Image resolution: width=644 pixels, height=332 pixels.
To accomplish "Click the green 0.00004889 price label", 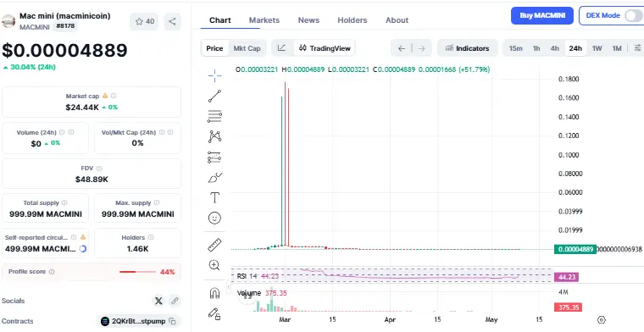I will pyautogui.click(x=575, y=249).
